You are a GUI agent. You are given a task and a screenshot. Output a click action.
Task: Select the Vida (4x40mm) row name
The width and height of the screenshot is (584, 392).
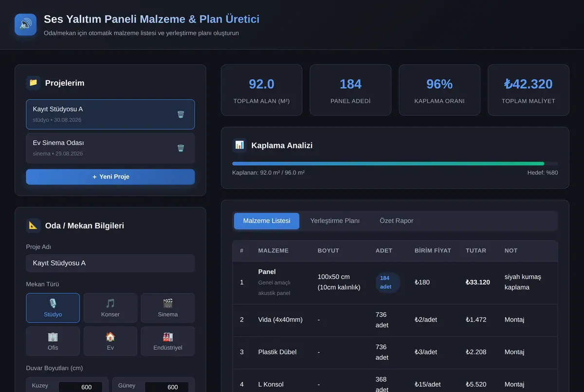pos(280,320)
